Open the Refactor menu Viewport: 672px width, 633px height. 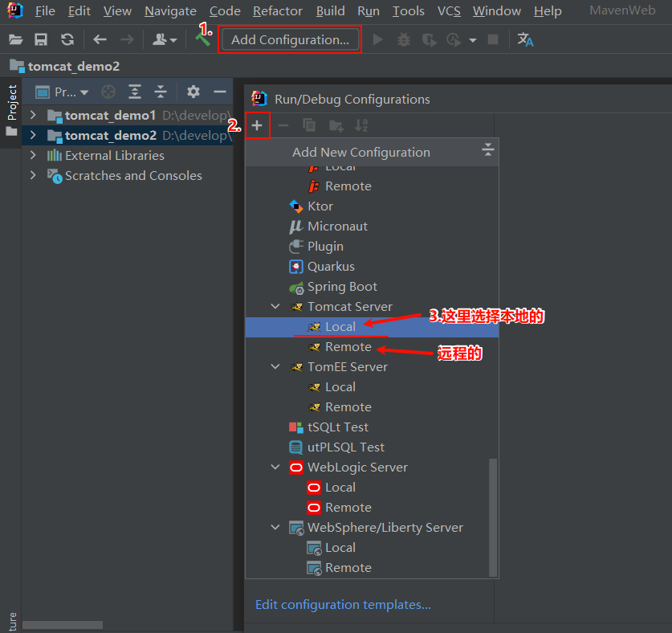(x=278, y=10)
